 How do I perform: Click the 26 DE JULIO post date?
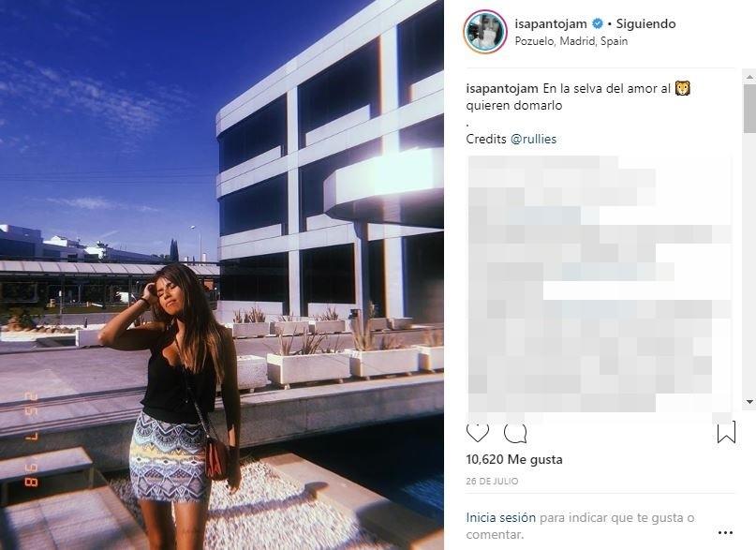pos(492,481)
